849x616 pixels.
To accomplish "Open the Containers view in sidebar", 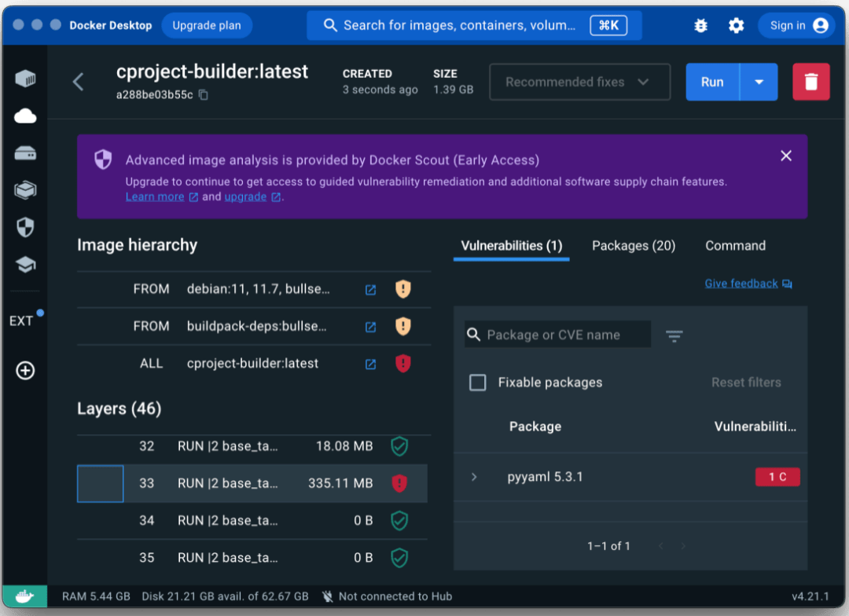I will coord(25,79).
